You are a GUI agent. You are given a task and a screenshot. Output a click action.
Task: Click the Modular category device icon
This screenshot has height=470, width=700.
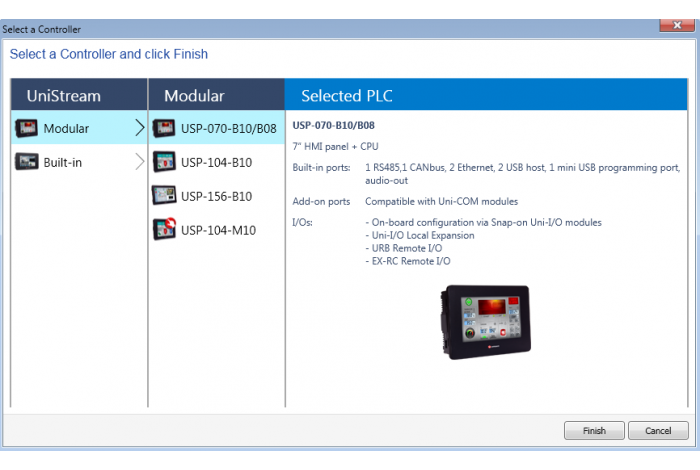tap(26, 128)
